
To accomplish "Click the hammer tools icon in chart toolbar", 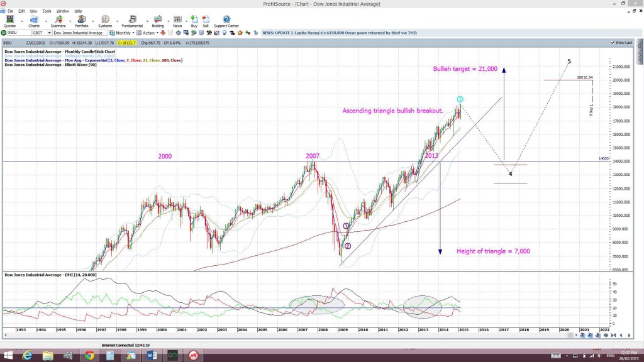I will pos(209,33).
